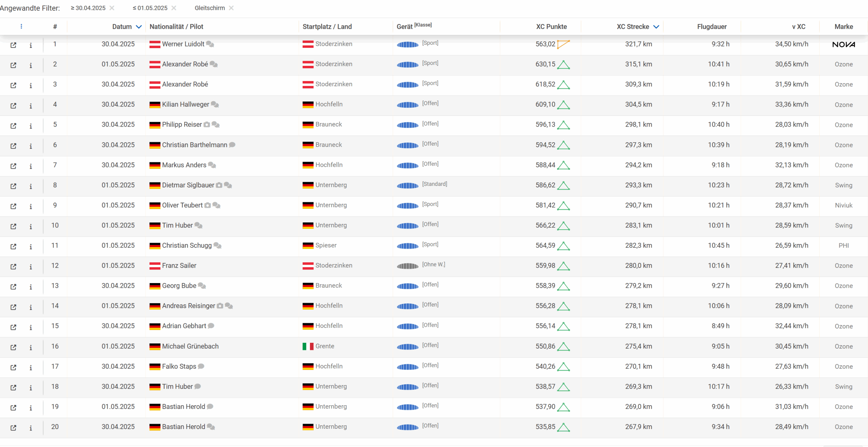Click glider icon in Franz Sailer row

(408, 266)
